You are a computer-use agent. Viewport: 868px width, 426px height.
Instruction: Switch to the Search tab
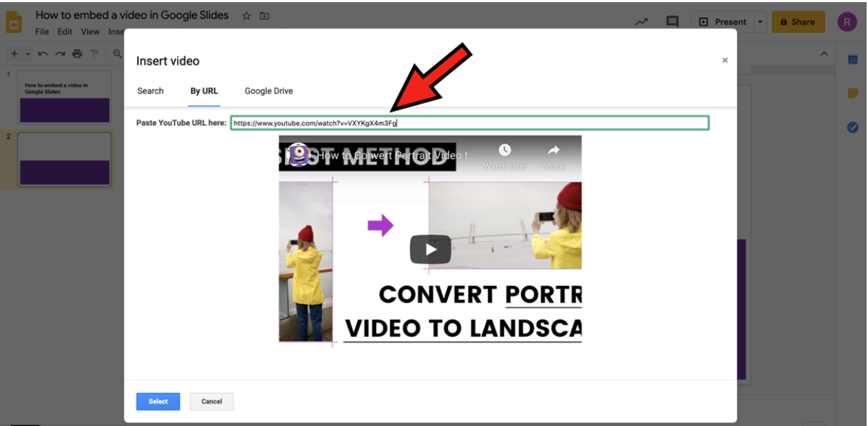tap(150, 91)
